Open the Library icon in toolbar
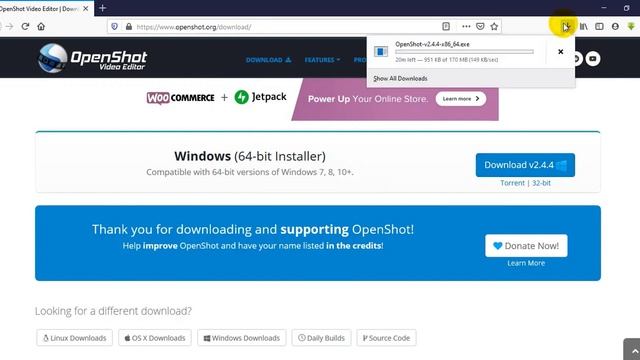640x360 pixels. point(584,27)
